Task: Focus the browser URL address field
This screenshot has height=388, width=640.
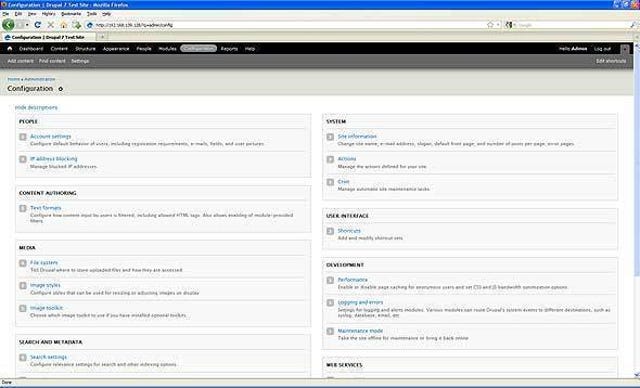Action: (286, 25)
